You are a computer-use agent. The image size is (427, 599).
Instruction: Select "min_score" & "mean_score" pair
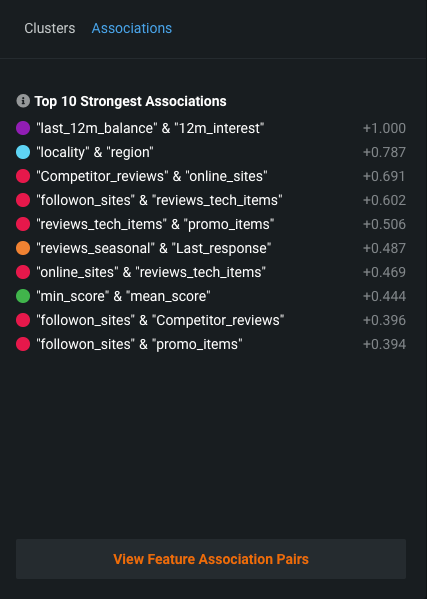point(211,296)
